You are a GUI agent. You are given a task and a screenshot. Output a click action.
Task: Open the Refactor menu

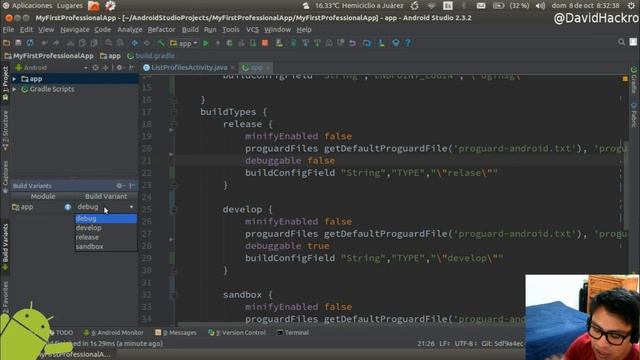pyautogui.click(x=161, y=30)
